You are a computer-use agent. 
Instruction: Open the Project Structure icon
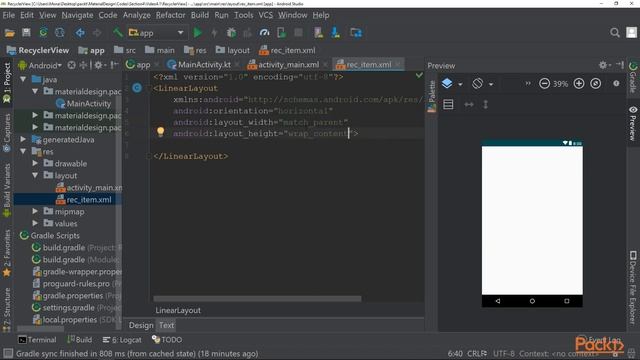(x=356, y=33)
